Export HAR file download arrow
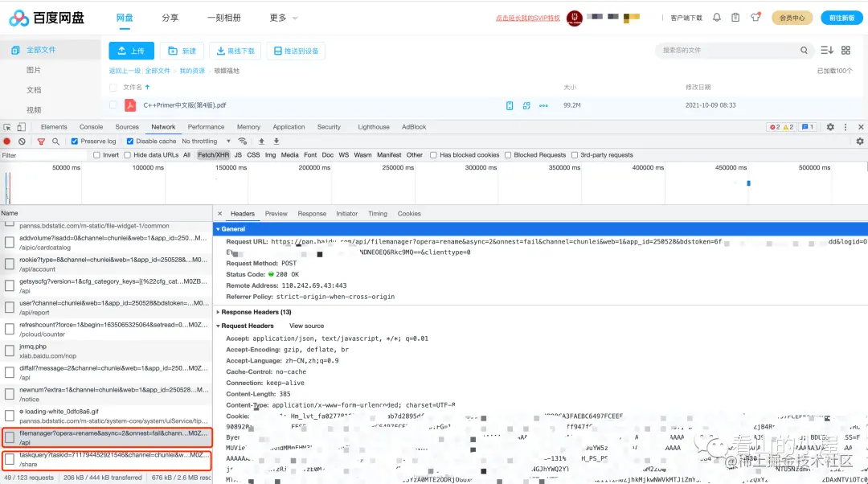The width and height of the screenshot is (868, 484). click(276, 142)
